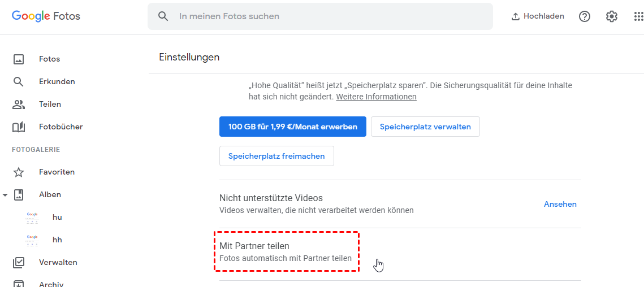Collapse the Alben tree arrow
This screenshot has width=644, height=287.
pyautogui.click(x=5, y=195)
